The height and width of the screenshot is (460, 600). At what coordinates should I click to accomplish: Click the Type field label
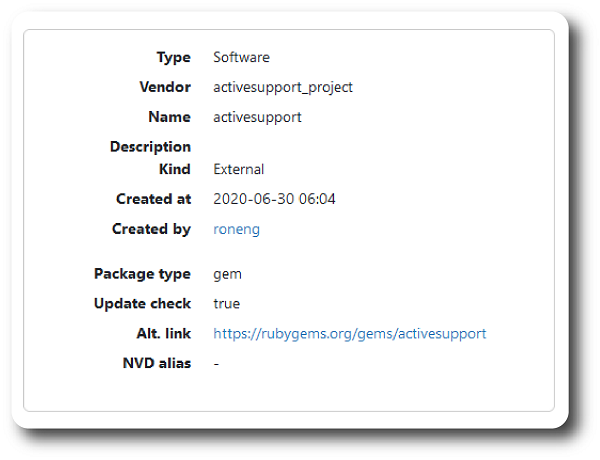[x=173, y=57]
